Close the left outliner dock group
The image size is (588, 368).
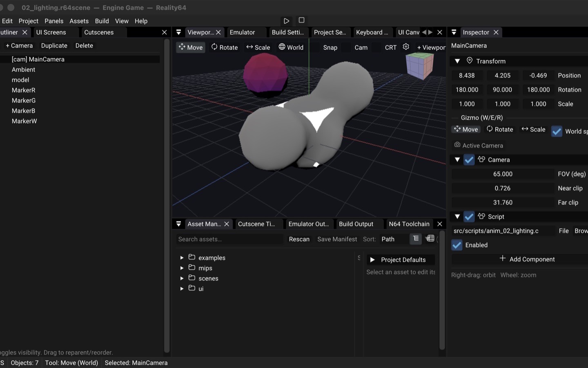165,32
